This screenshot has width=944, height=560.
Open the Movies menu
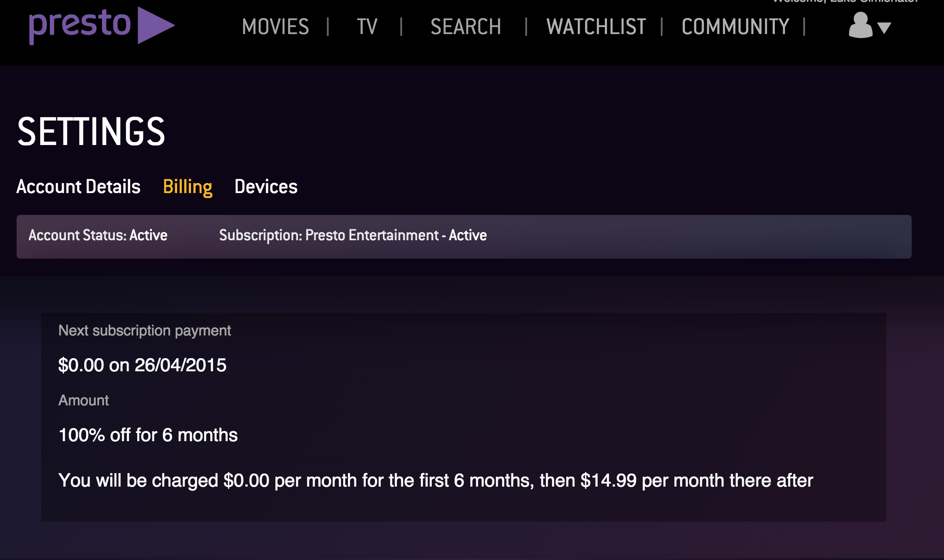pyautogui.click(x=275, y=27)
